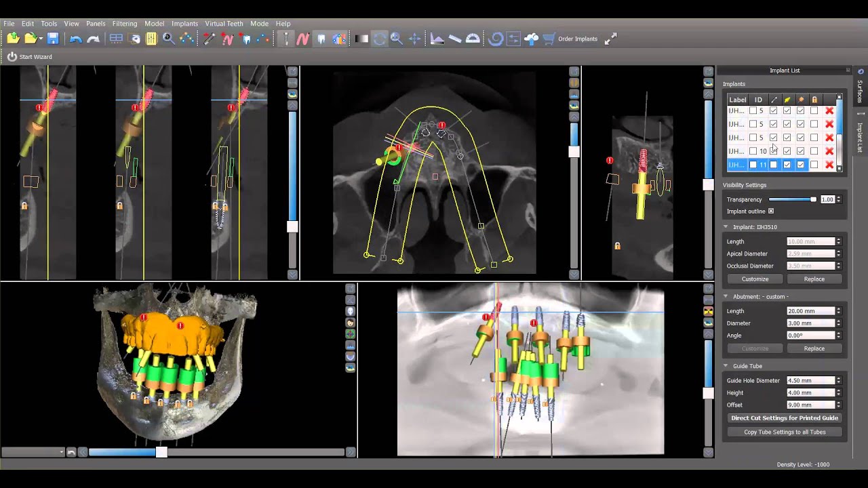Click the Start Wizard button
Viewport: 868px width, 488px height.
[29, 57]
